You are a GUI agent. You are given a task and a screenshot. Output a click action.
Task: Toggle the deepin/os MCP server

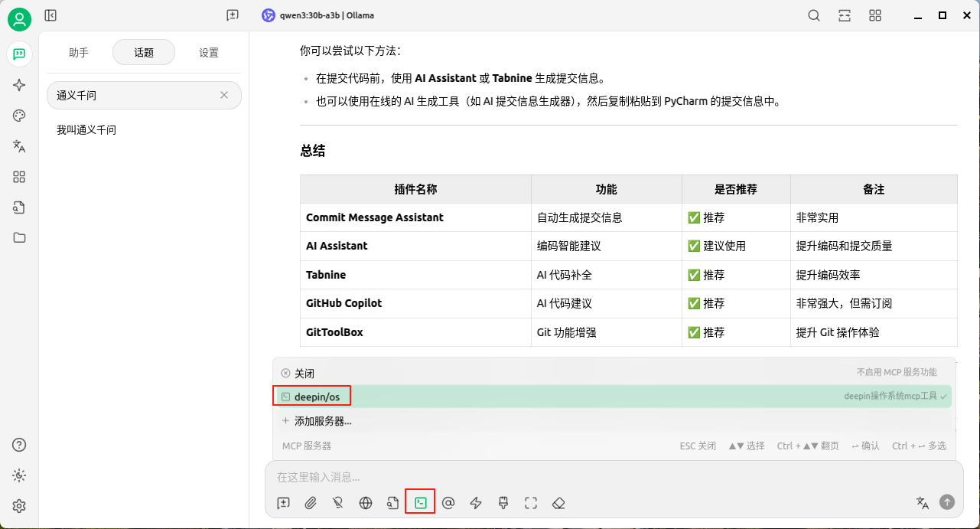coord(614,397)
